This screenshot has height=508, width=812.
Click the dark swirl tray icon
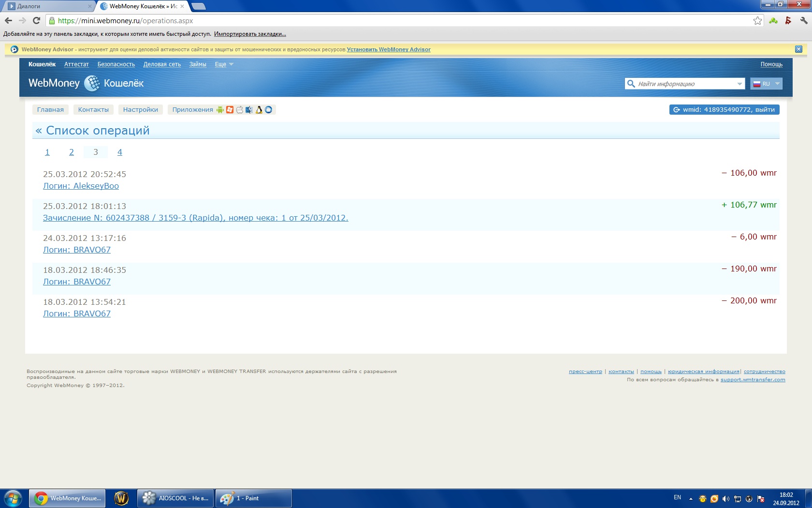(749, 499)
